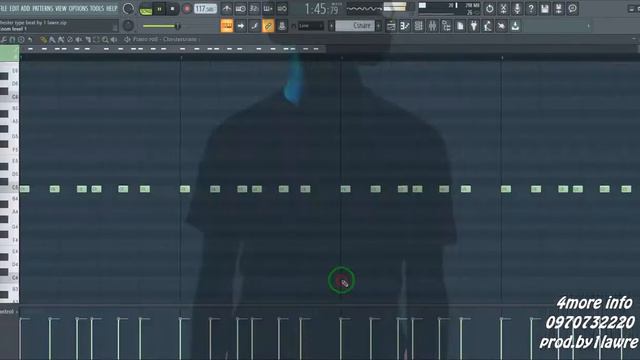Click the Save project floppy icon
Viewport: 640px width, 360px height.
click(x=545, y=9)
